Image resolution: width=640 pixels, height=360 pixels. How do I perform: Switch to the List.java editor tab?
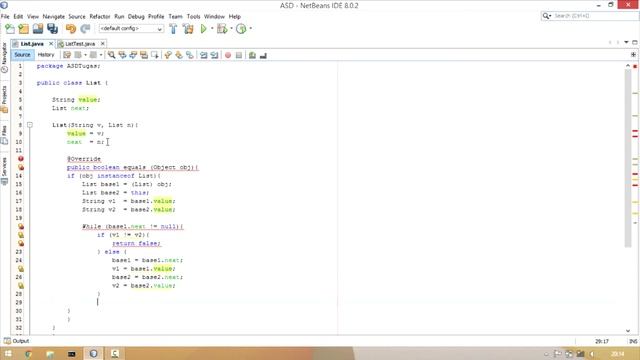(32, 44)
